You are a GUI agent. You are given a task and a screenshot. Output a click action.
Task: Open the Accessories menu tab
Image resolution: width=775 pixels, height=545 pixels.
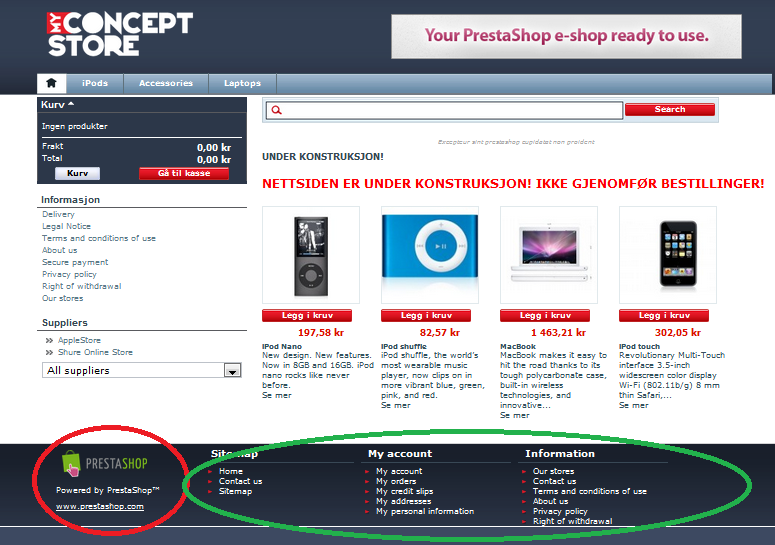tap(166, 83)
